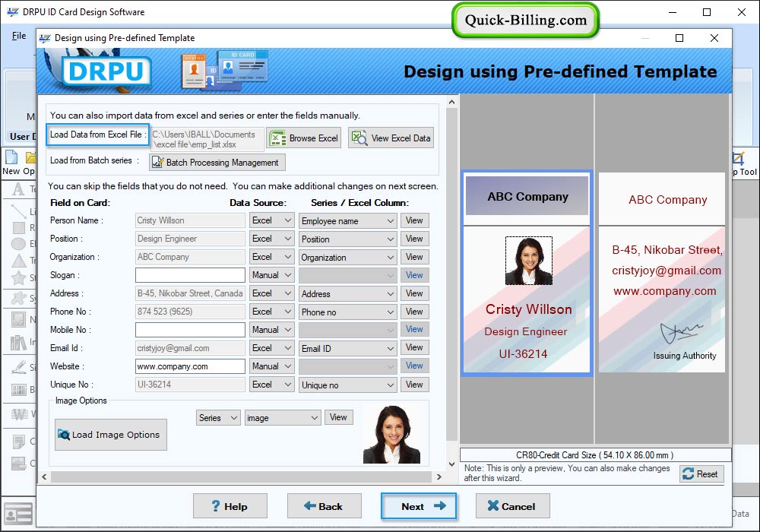Click ID card icon at bottom-left
760x532 pixels.
[x=18, y=514]
